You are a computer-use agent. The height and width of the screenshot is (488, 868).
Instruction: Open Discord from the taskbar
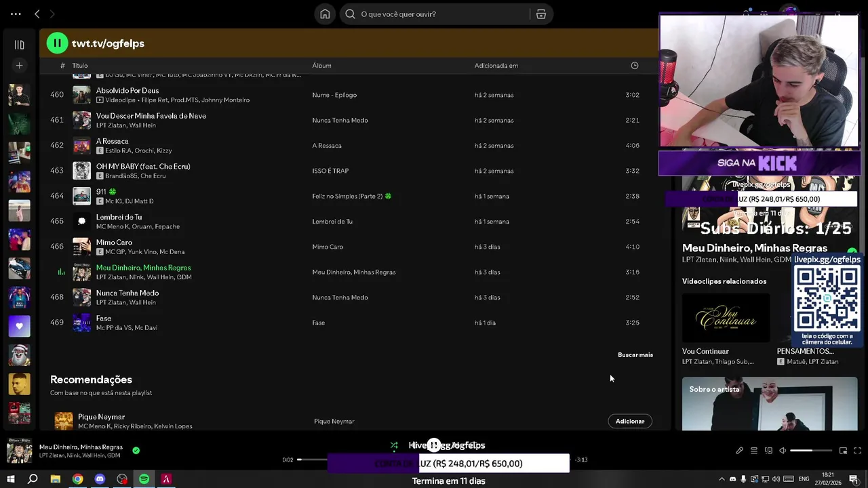click(x=100, y=479)
